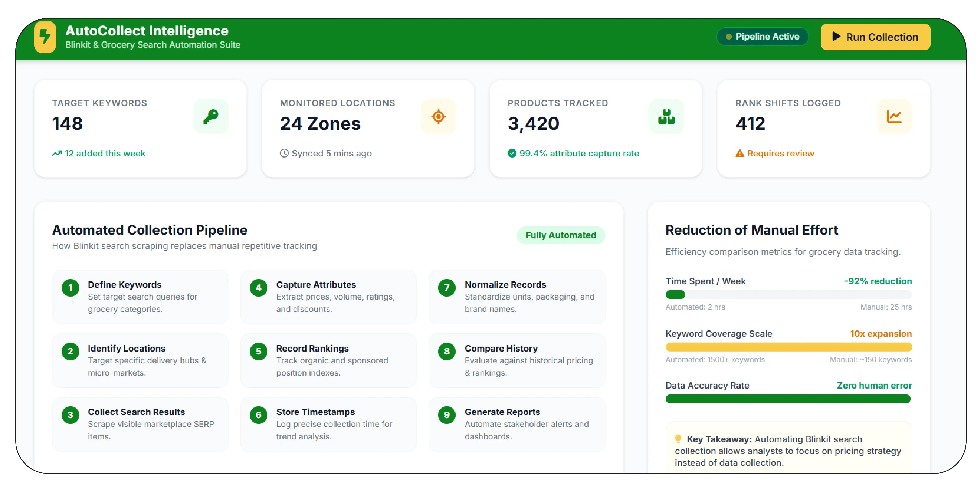Viewport: 980px width, 486px height.
Task: Click the Time Spent / Week label
Action: click(705, 281)
